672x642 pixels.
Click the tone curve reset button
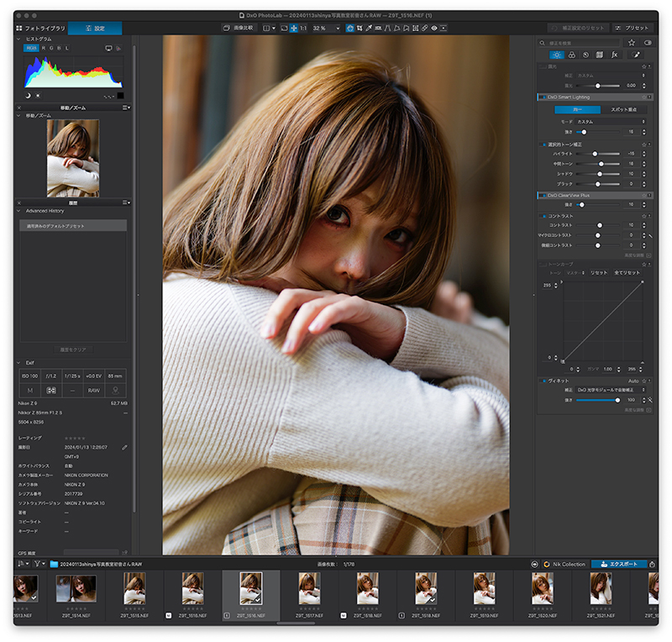pos(599,273)
